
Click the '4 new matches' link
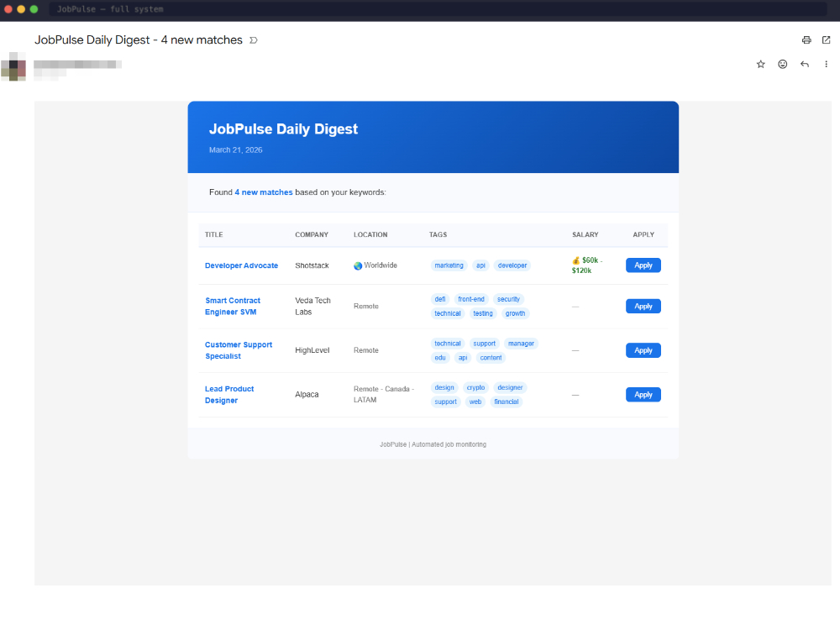point(264,192)
